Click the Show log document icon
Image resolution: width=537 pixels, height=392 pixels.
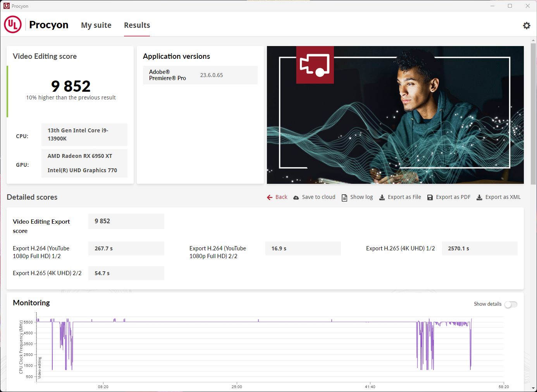[344, 197]
